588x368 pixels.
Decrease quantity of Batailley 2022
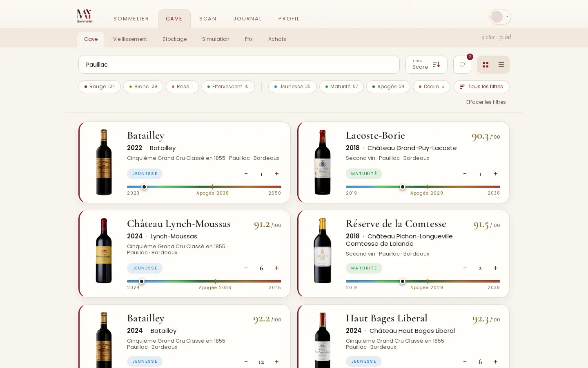(x=246, y=174)
